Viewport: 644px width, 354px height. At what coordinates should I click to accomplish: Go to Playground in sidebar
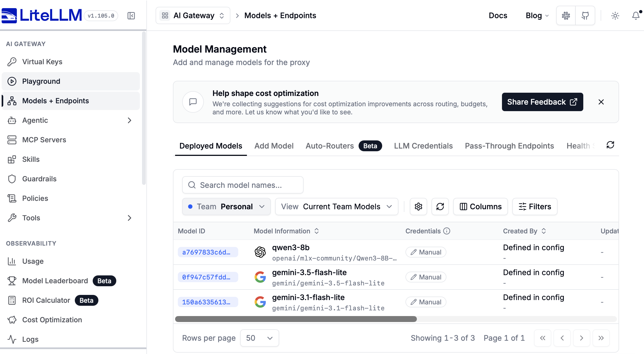[x=70, y=81]
